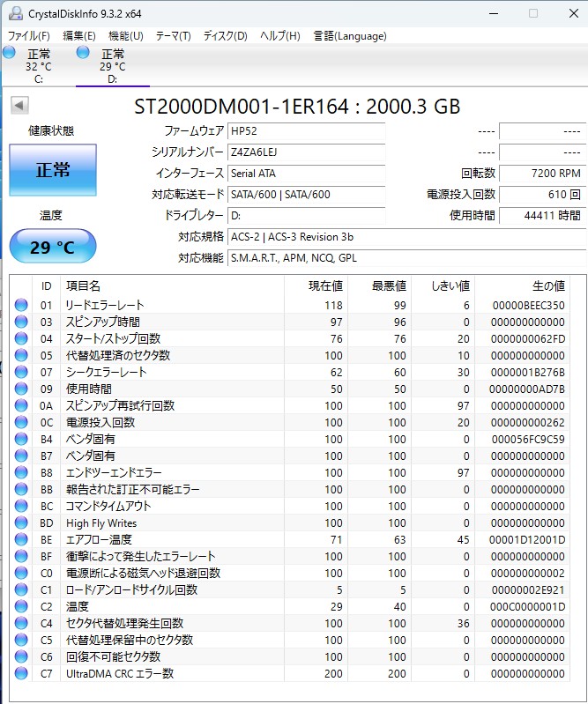Click the status orb for 代替処理済のセクタ数 row
The image size is (588, 704).
point(21,356)
